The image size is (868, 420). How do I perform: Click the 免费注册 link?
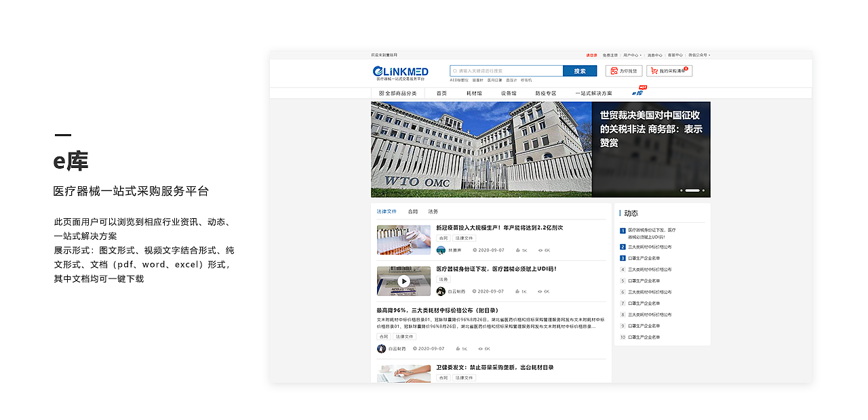610,55
